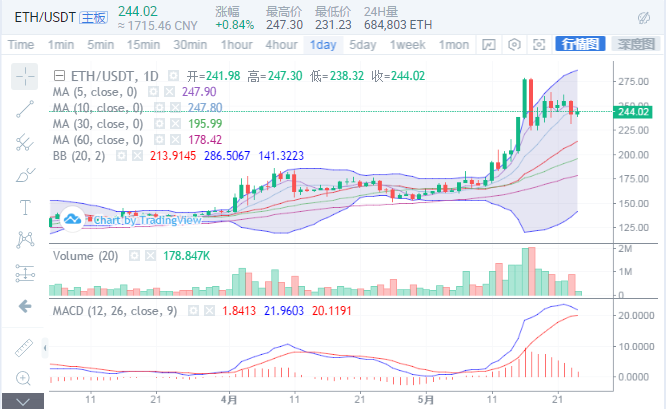Select the XABCD pattern tool
This screenshot has height=409, width=666.
25,240
